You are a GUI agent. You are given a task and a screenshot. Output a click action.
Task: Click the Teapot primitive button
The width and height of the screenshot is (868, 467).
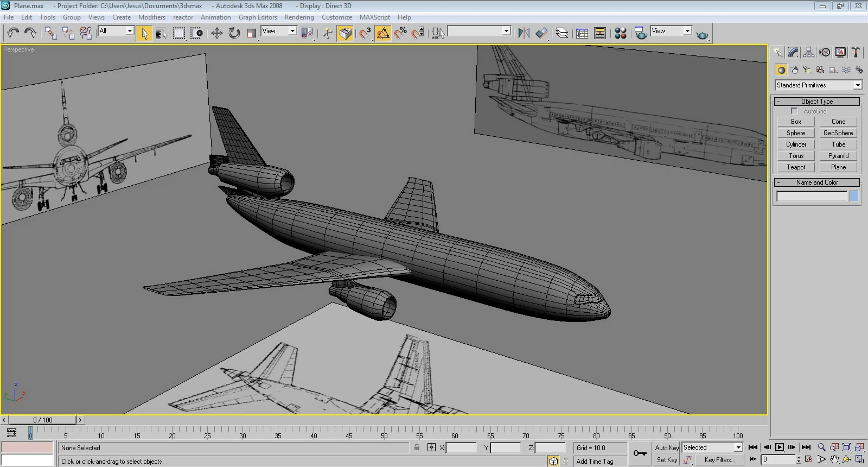[x=796, y=167]
